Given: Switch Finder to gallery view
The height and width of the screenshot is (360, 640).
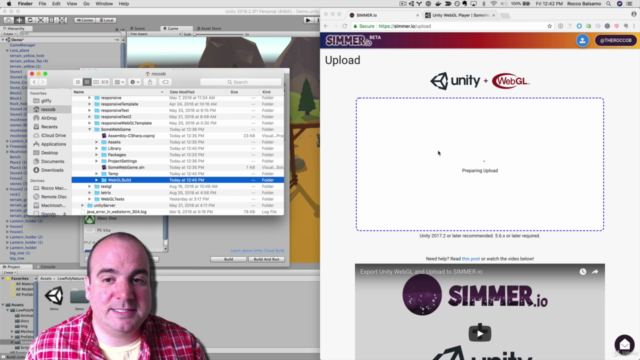Looking at the screenshot, I should [105, 82].
